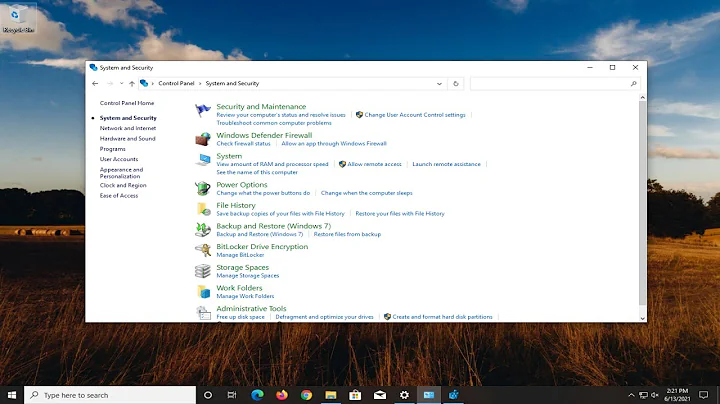Image resolution: width=720 pixels, height=404 pixels.
Task: Click Troubleshoot common computer problems
Action: 274,123
